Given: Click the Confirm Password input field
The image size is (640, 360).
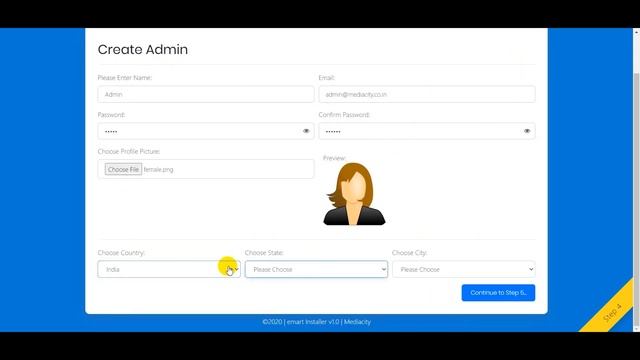Looking at the screenshot, I should [x=427, y=131].
